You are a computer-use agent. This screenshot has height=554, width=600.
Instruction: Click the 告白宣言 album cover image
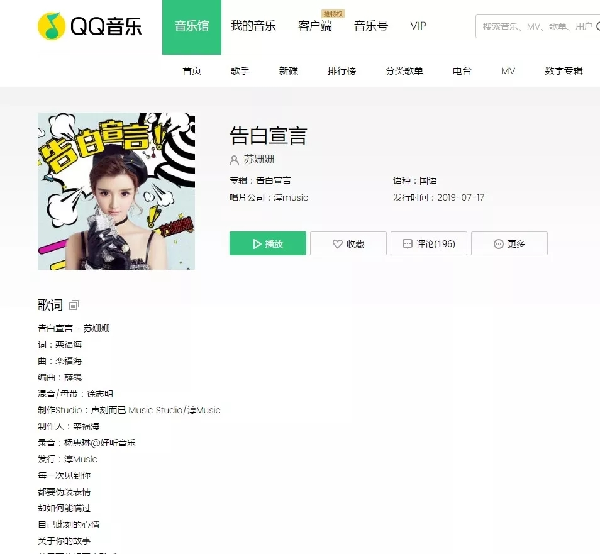[x=116, y=191]
